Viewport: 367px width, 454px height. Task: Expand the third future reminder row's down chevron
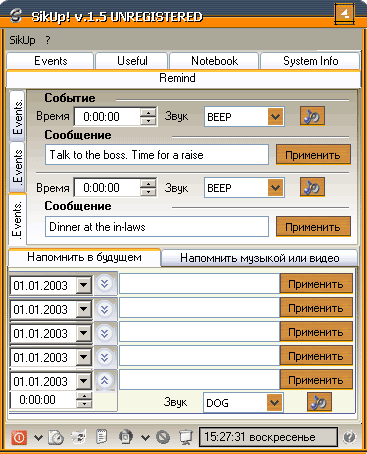(x=105, y=333)
